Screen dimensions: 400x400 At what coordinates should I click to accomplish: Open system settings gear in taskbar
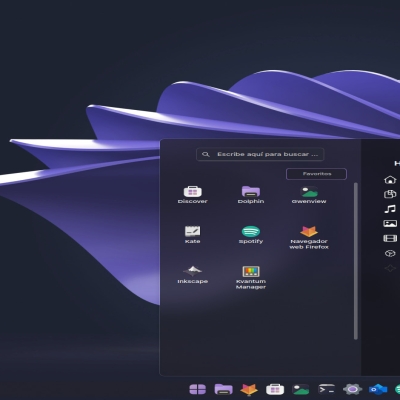(x=352, y=389)
